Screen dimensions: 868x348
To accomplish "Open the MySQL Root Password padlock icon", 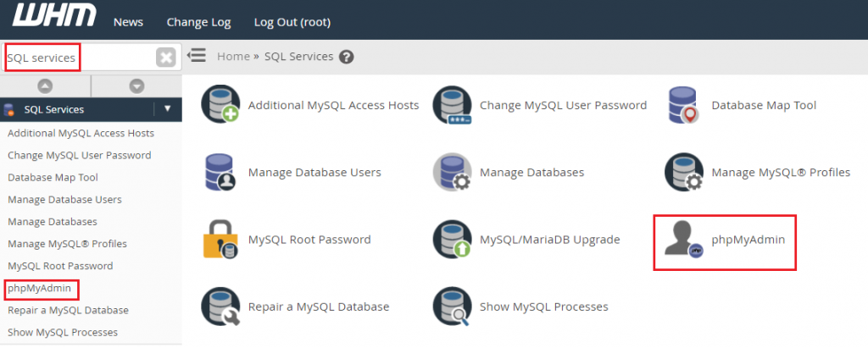I will pyautogui.click(x=220, y=239).
